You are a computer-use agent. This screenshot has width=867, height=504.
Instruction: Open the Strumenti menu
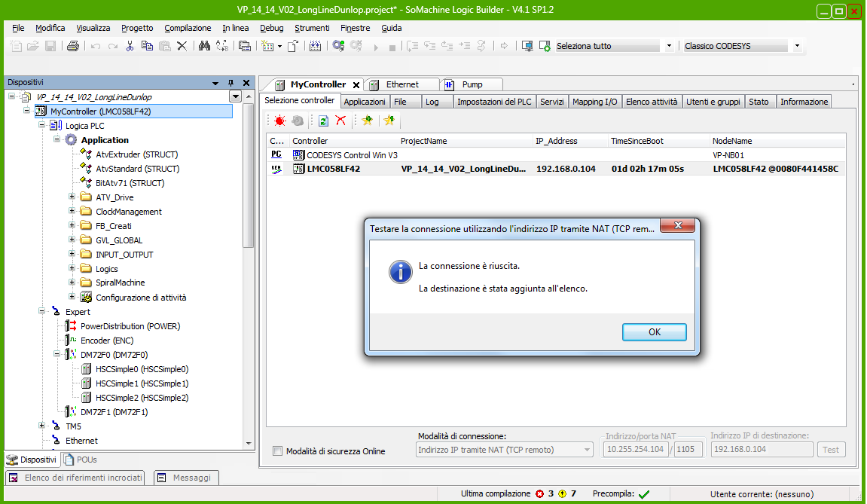tap(312, 28)
